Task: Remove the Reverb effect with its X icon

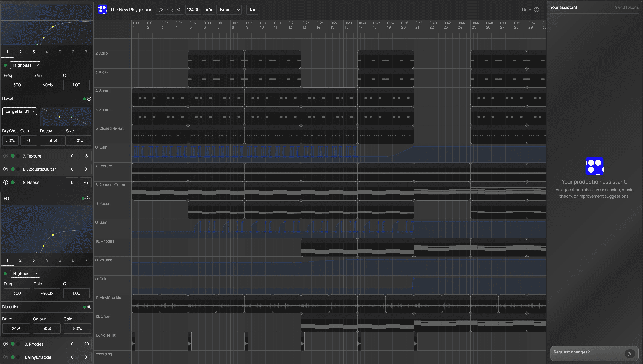Action: click(89, 99)
